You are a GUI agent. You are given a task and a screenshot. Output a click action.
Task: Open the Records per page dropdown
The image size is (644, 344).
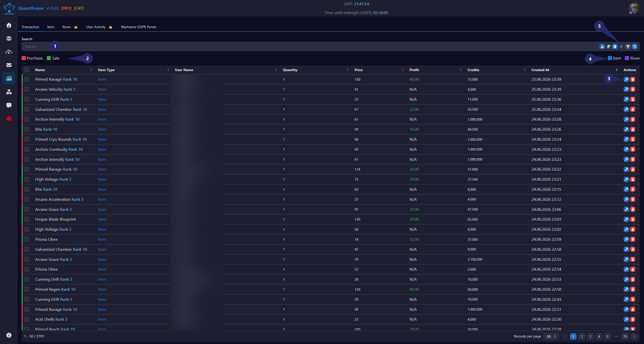551,336
